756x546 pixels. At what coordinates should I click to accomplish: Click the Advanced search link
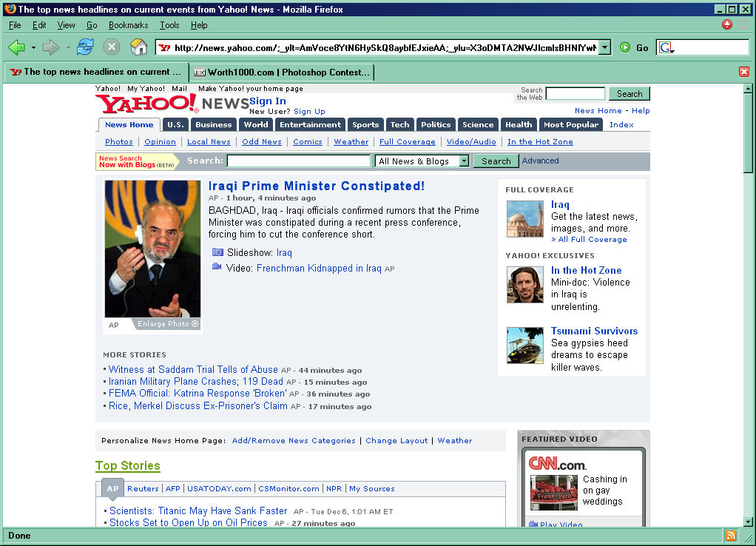coord(540,161)
